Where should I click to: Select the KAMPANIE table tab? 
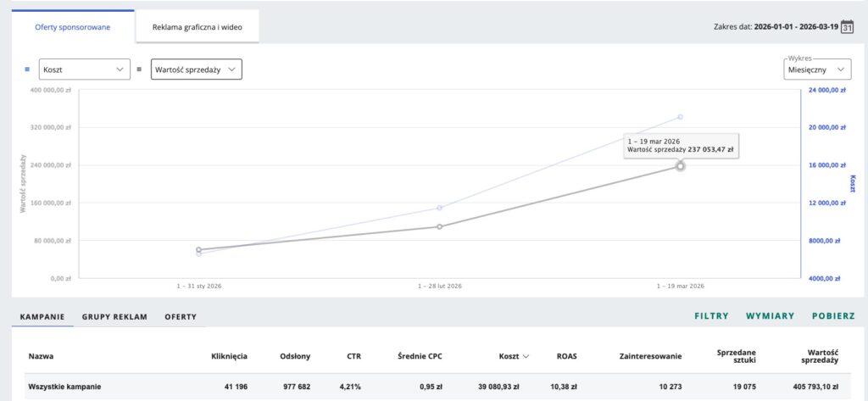[42, 317]
